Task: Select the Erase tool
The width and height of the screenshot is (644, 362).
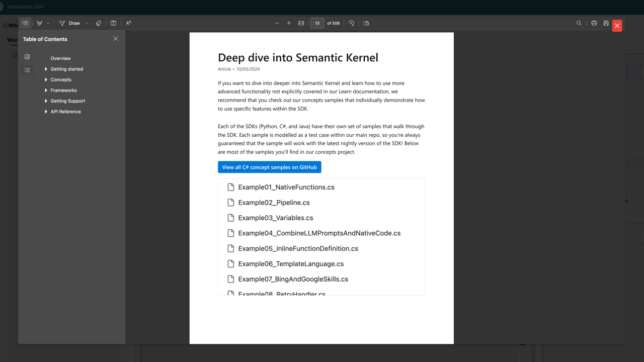Action: 99,23
